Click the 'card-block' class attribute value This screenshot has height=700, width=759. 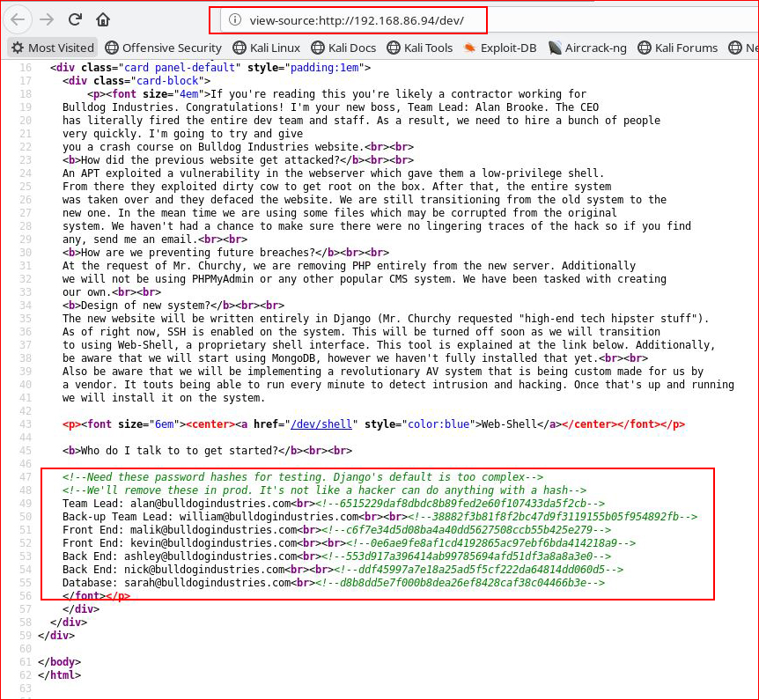pyautogui.click(x=167, y=81)
